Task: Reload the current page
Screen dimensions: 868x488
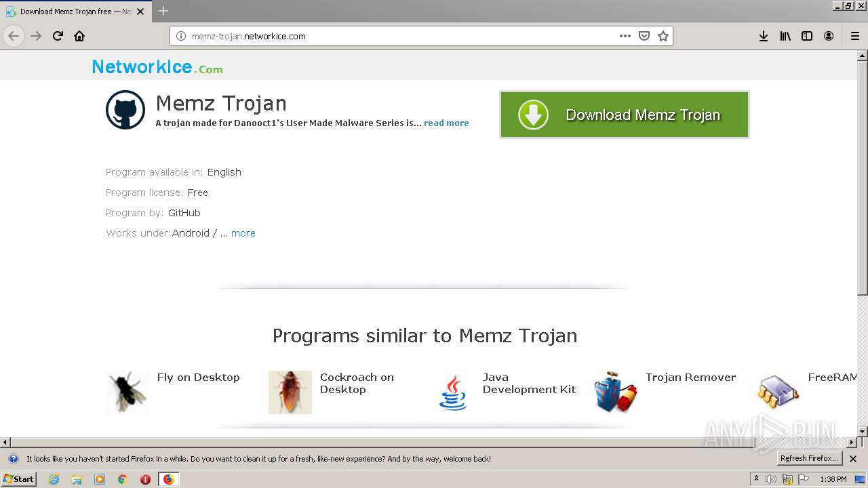Action: point(58,36)
